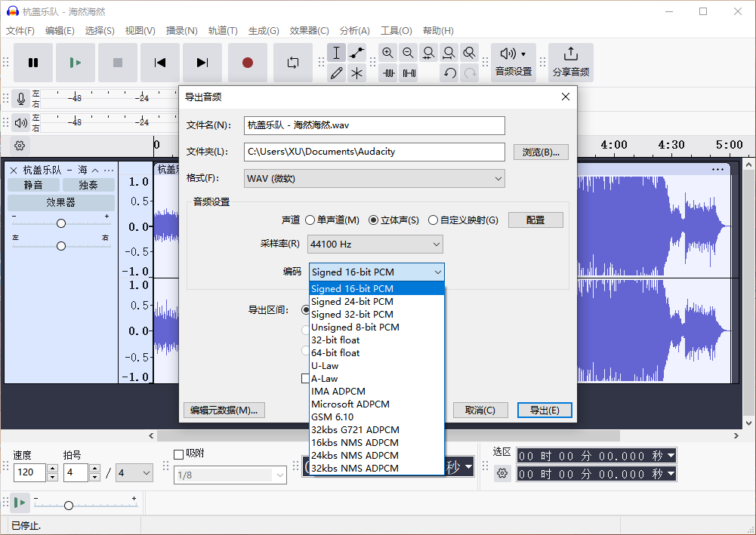The width and height of the screenshot is (756, 535).
Task: Click the undo arrow icon
Action: [449, 73]
